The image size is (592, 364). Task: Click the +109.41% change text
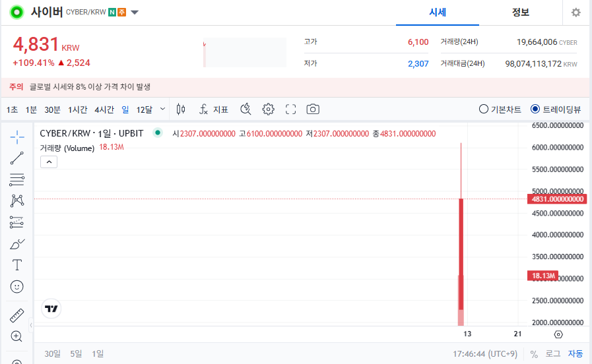point(34,63)
